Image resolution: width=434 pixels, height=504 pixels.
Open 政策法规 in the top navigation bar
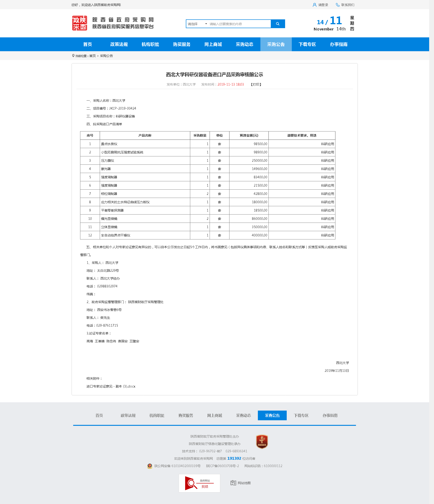tap(119, 44)
